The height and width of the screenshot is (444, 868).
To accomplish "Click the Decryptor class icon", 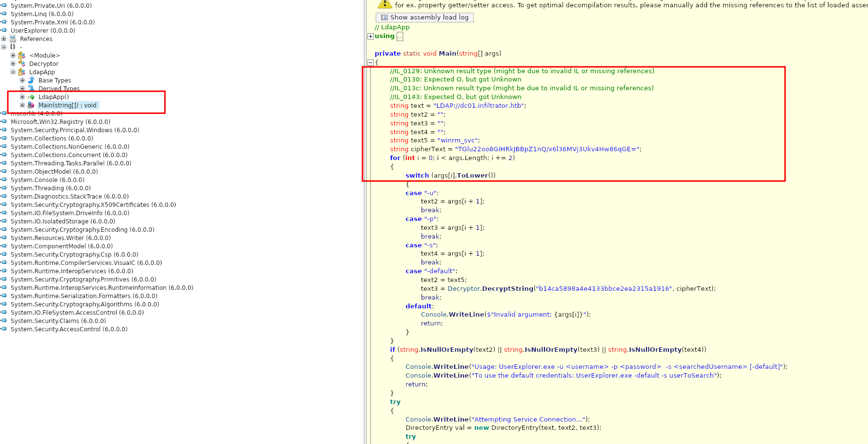I will click(x=21, y=63).
